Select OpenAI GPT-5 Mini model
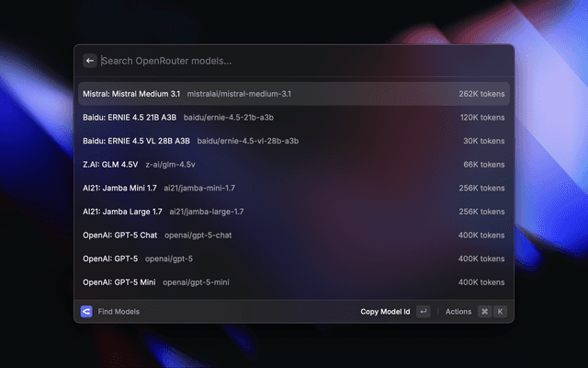This screenshot has width=588, height=368. pyautogui.click(x=119, y=282)
